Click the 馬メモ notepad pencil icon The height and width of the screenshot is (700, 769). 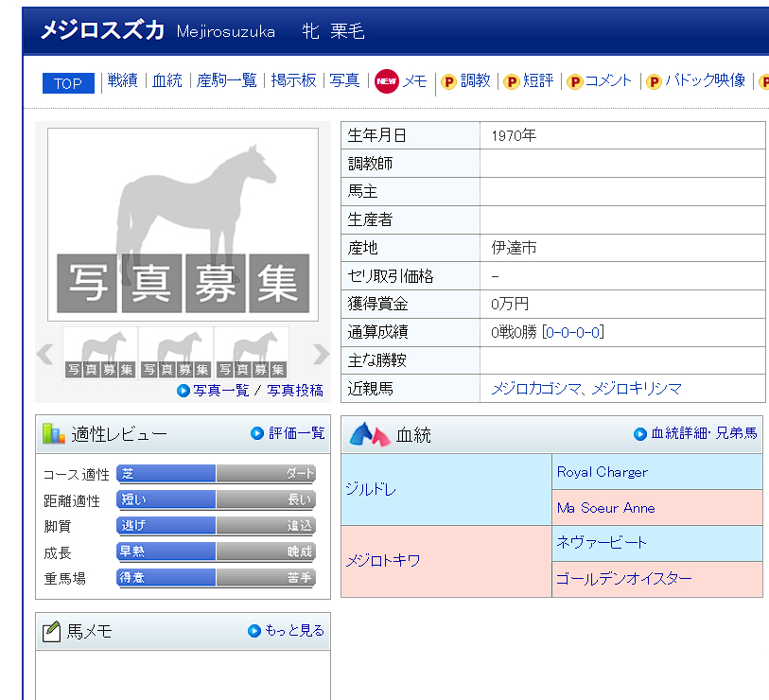[x=51, y=631]
